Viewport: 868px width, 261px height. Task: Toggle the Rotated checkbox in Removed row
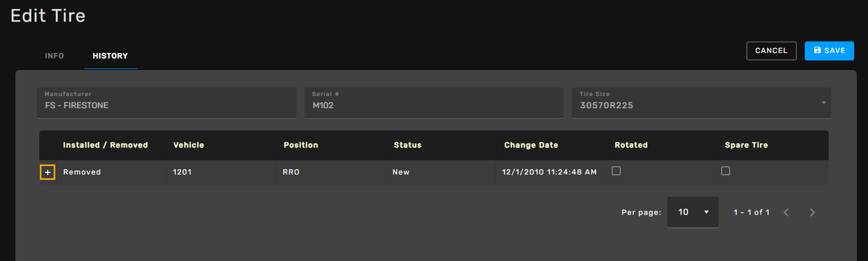point(616,171)
